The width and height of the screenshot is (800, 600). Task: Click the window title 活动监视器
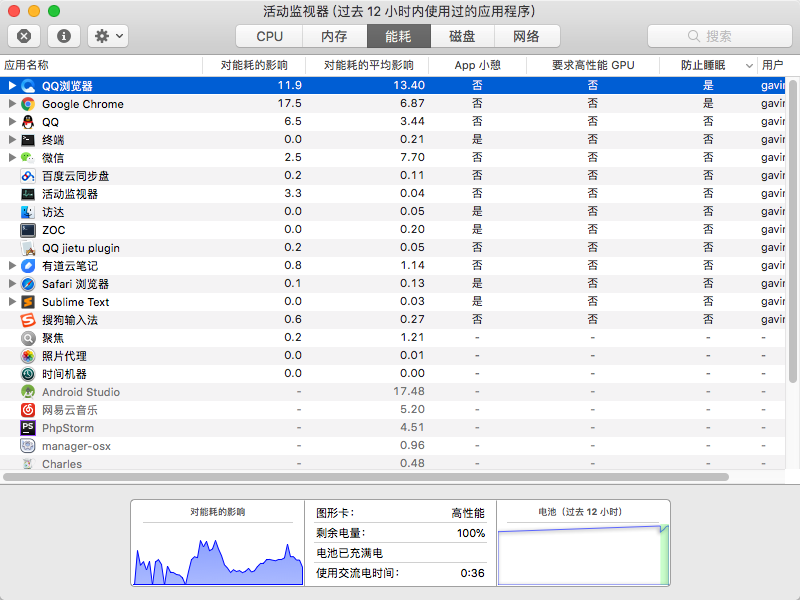(399, 11)
